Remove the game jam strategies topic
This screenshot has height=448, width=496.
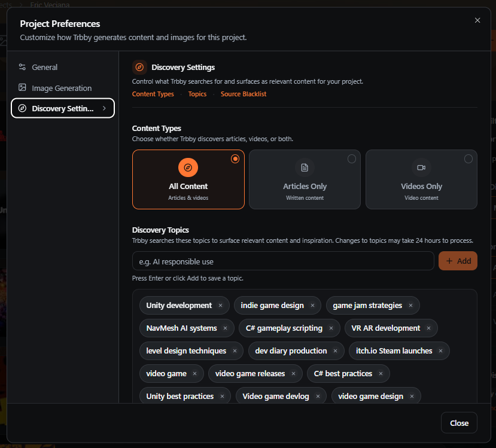click(410, 306)
